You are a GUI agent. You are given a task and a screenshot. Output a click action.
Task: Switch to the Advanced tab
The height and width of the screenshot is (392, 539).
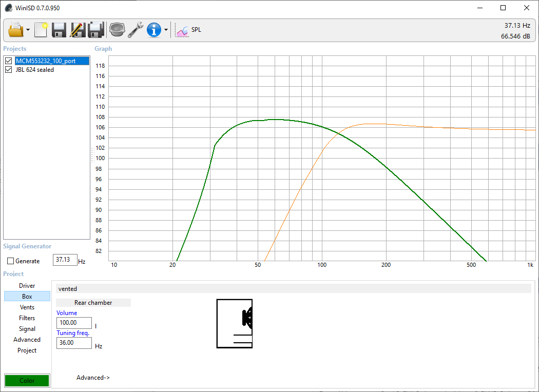click(27, 340)
